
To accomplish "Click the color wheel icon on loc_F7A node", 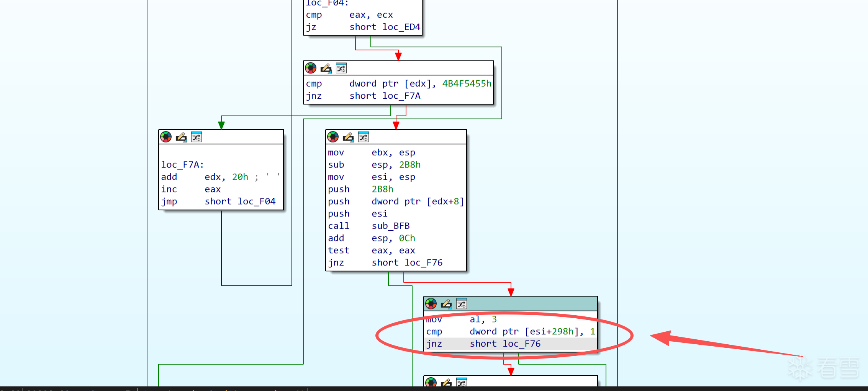I will point(166,137).
